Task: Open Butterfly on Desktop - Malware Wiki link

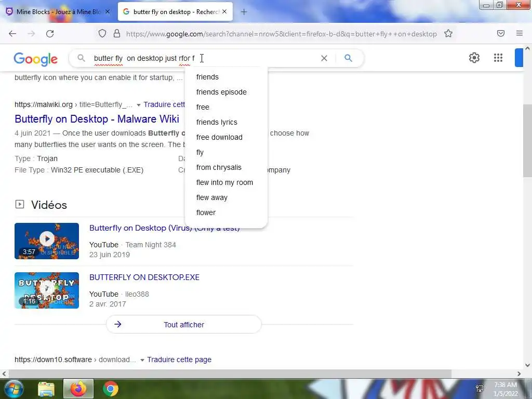Action: (x=97, y=119)
